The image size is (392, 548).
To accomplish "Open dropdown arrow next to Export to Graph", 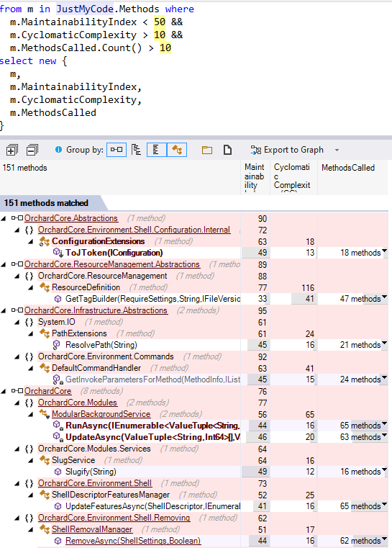I will tap(337, 151).
